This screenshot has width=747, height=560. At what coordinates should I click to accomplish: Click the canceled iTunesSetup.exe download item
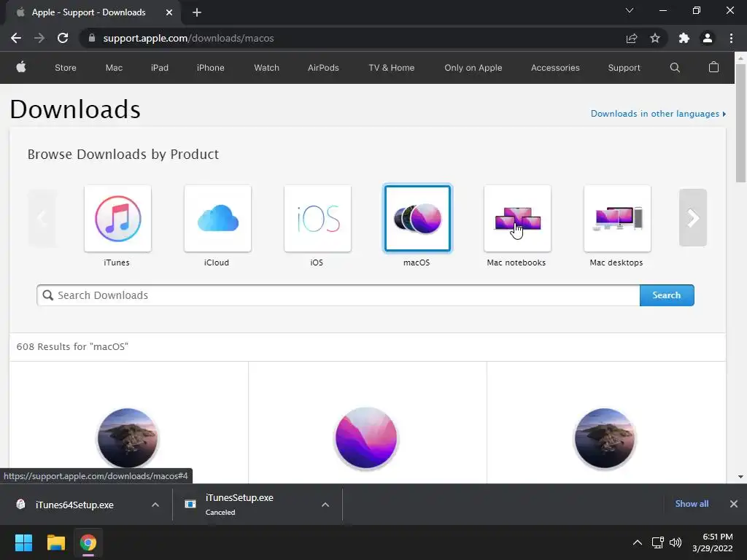pos(239,505)
